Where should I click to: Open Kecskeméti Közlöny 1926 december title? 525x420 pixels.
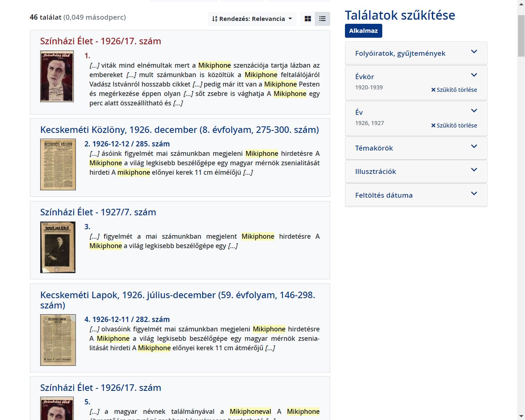[x=179, y=130]
